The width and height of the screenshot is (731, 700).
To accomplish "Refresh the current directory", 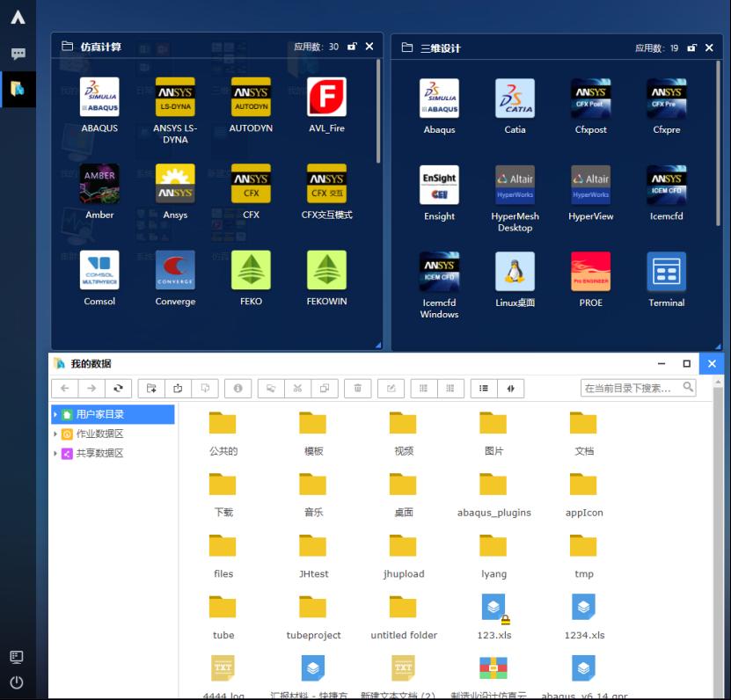I will click(x=118, y=388).
